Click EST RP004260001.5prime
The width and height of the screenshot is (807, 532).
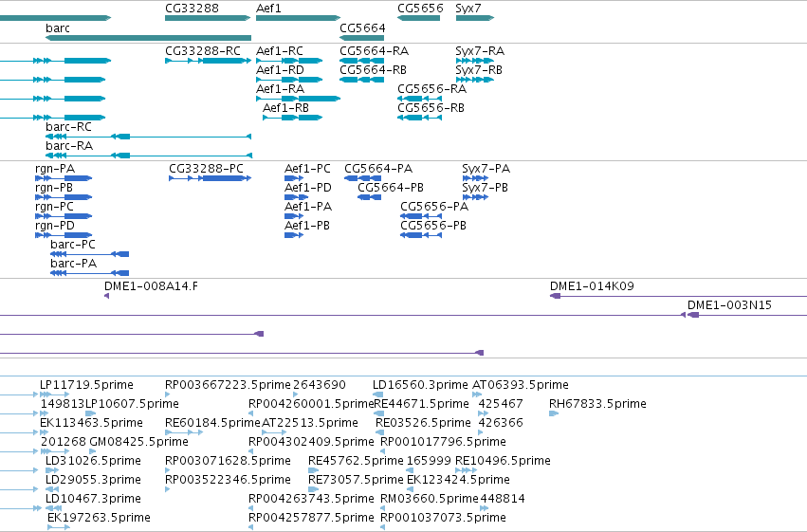tap(311, 404)
